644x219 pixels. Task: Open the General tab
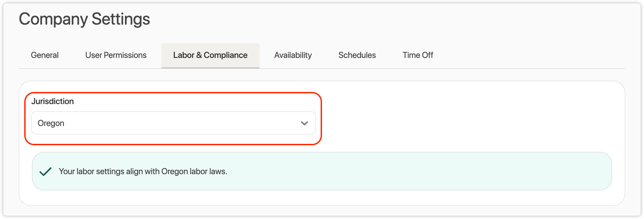click(45, 55)
